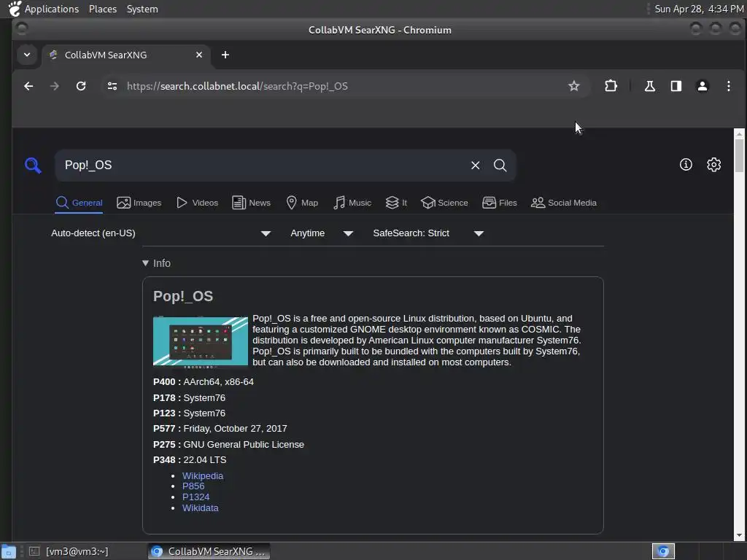This screenshot has width=747, height=560.
Task: Open SearXNG preferences gear
Action: (x=713, y=165)
